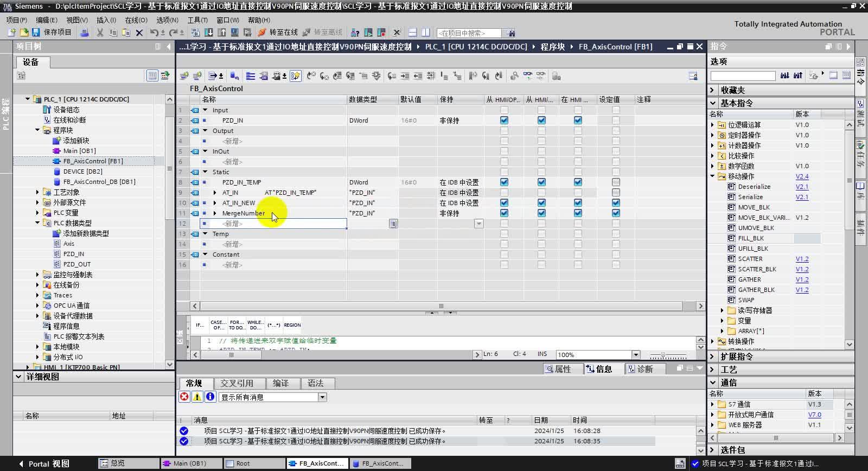Screen dimensions: 868x471
Task: Click the instruction search field under 选项
Action: [x=743, y=75]
